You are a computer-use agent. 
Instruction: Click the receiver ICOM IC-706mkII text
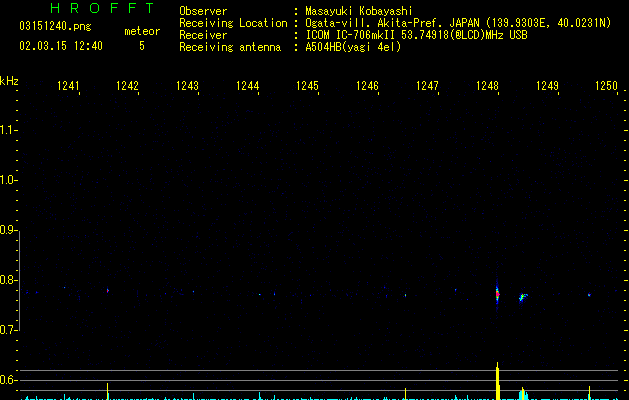(x=352, y=35)
